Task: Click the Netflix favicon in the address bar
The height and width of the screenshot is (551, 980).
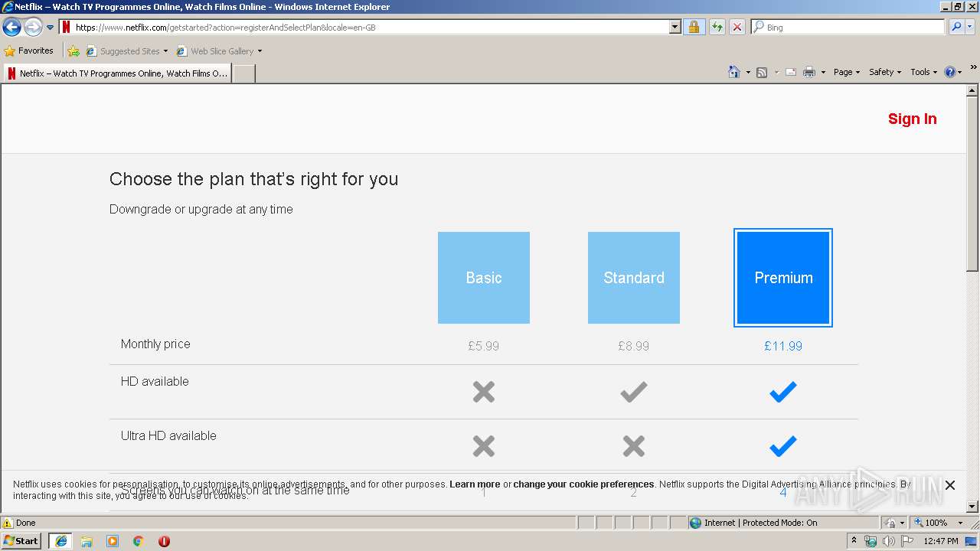Action: (67, 28)
